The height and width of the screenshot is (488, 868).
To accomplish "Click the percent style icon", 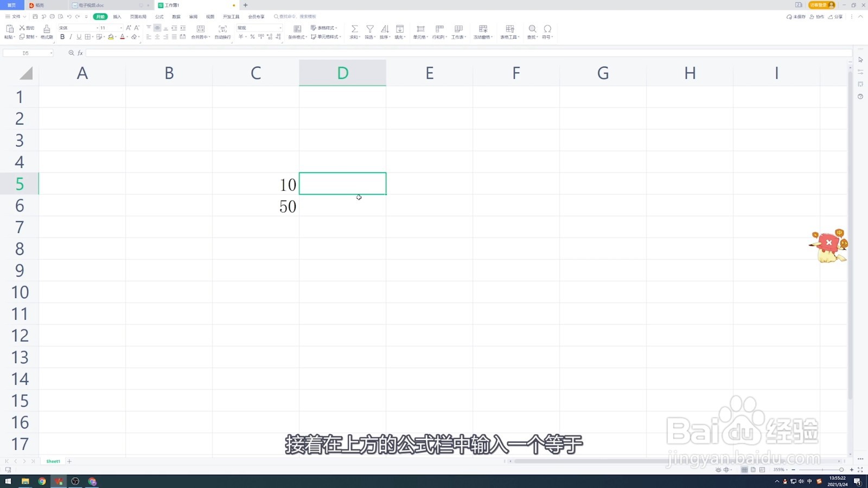I will coord(252,37).
